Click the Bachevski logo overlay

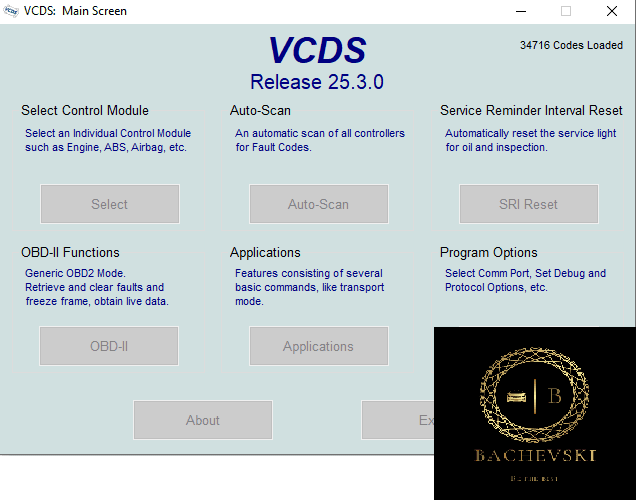coord(535,412)
